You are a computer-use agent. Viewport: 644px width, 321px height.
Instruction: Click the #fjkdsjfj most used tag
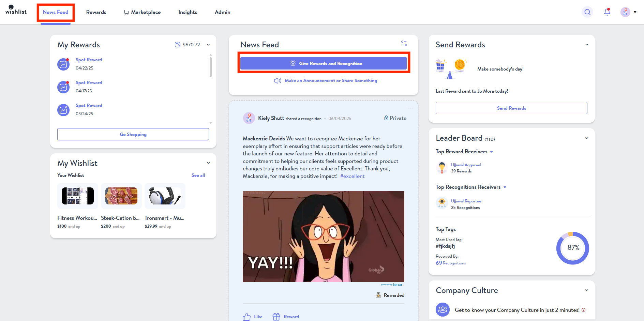tap(445, 246)
